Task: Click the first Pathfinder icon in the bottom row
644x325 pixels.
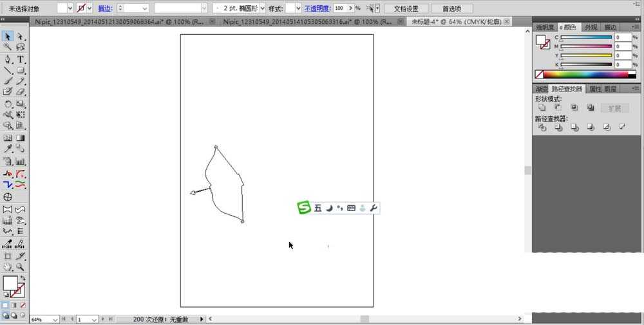Action: [542, 128]
